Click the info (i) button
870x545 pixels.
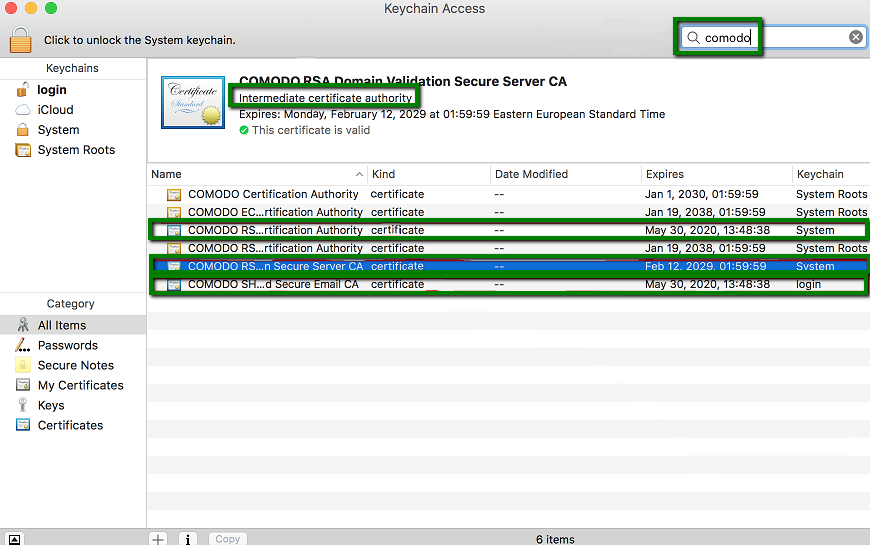[x=188, y=539]
